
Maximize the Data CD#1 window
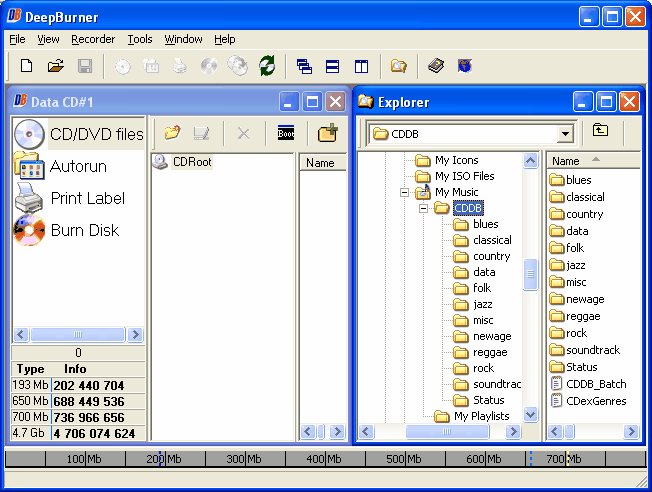pyautogui.click(x=312, y=102)
